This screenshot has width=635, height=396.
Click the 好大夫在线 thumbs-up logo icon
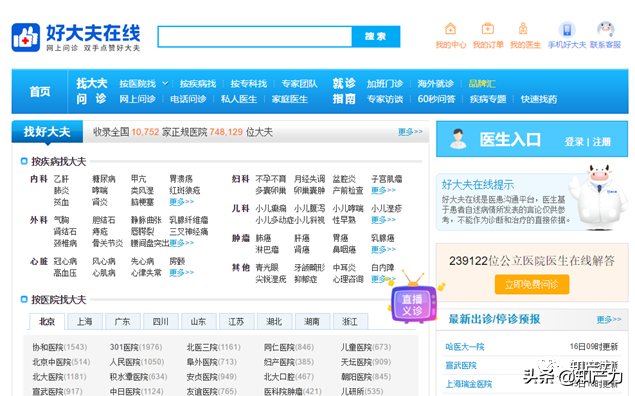[26, 37]
